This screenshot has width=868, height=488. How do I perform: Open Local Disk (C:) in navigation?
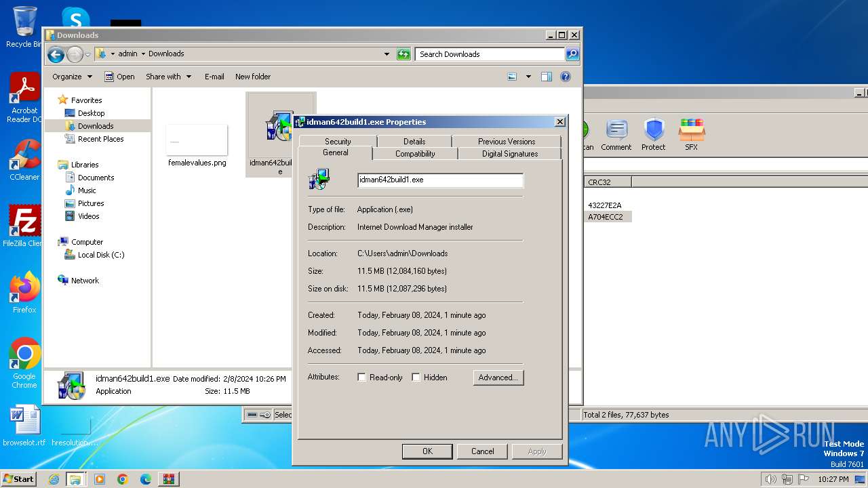point(101,255)
